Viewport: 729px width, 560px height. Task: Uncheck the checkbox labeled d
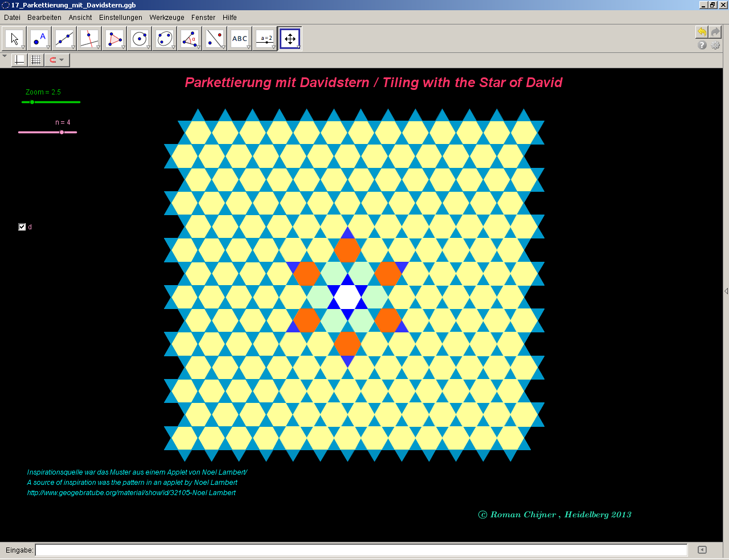[x=22, y=227]
